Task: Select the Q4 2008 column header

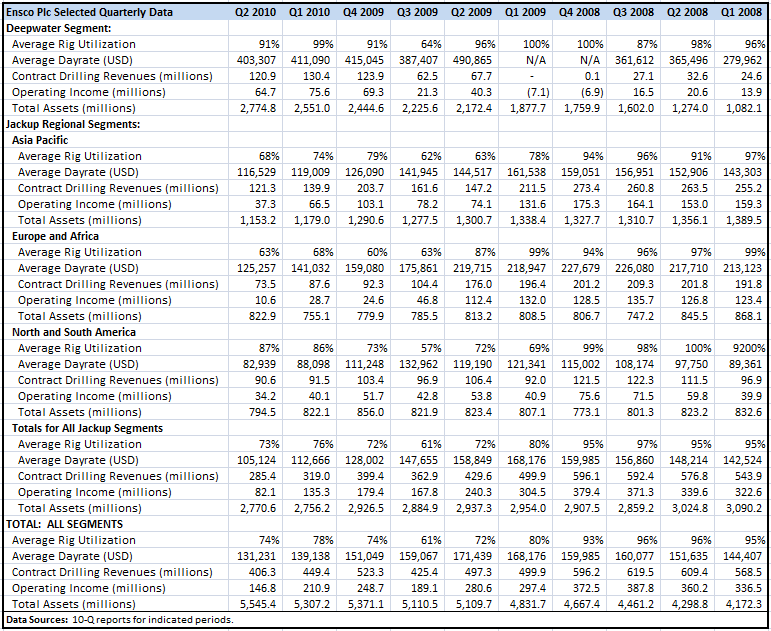Action: [580, 12]
